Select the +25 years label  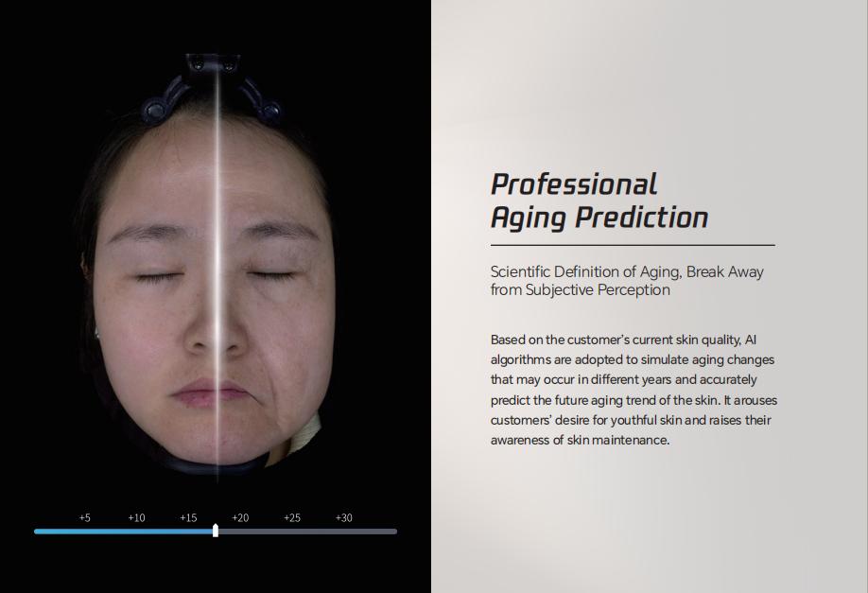click(x=292, y=517)
